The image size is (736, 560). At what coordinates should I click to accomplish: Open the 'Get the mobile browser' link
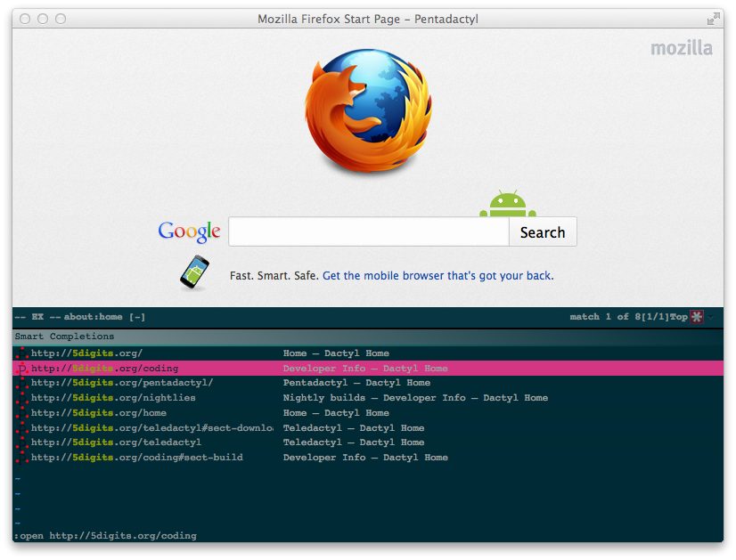click(438, 276)
